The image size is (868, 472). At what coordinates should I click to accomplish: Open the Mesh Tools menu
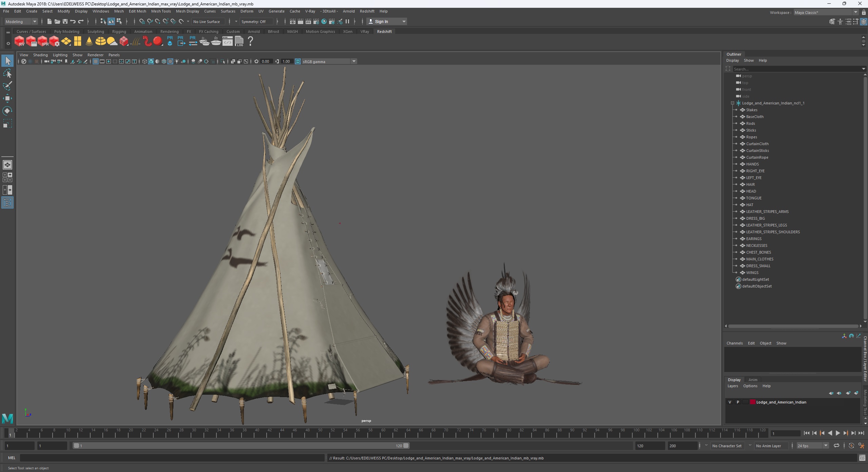(161, 11)
